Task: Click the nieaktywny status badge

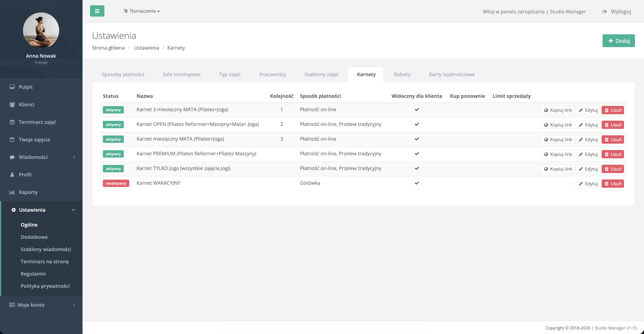Action: click(116, 183)
